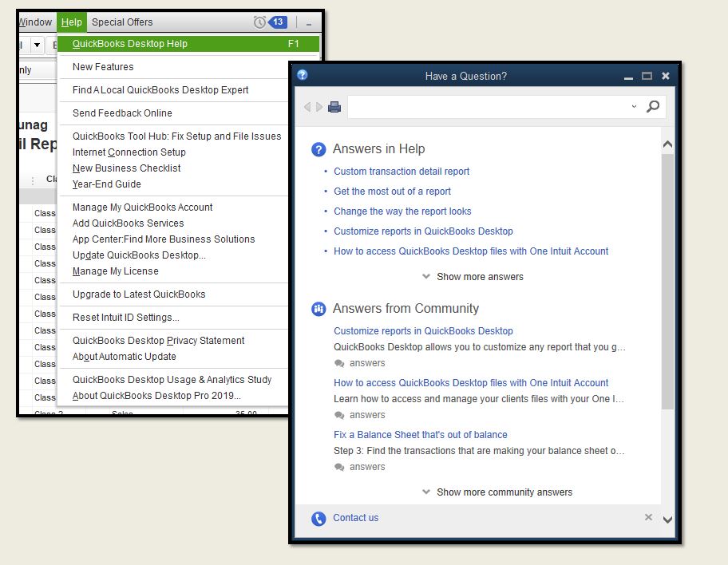Screen dimensions: 728x565
Task: Open the Special Offers menu
Action: point(122,22)
